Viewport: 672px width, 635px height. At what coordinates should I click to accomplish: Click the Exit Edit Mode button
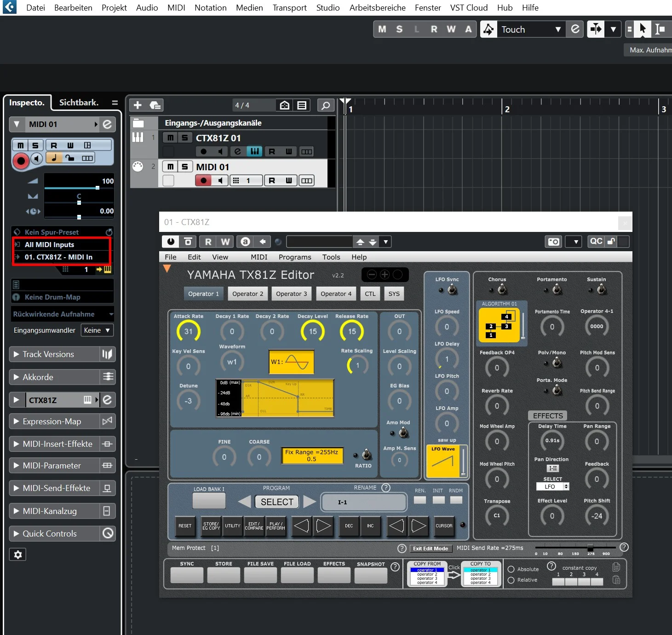click(431, 548)
